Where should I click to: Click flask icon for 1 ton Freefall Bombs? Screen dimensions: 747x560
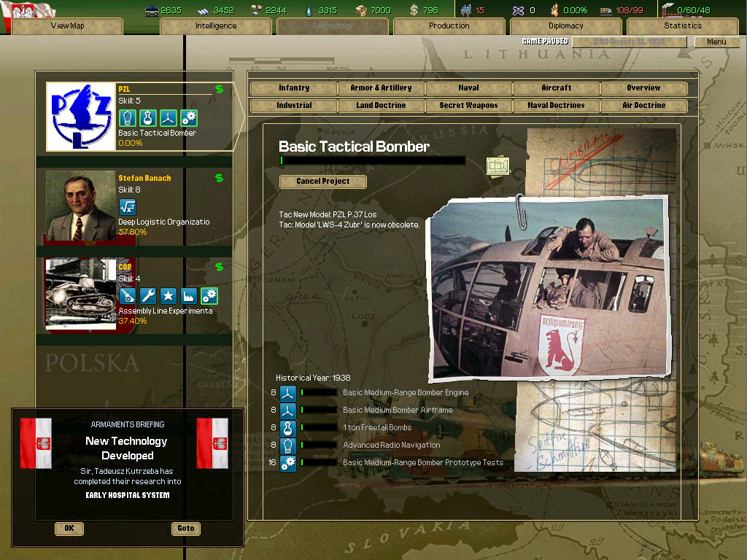click(287, 428)
